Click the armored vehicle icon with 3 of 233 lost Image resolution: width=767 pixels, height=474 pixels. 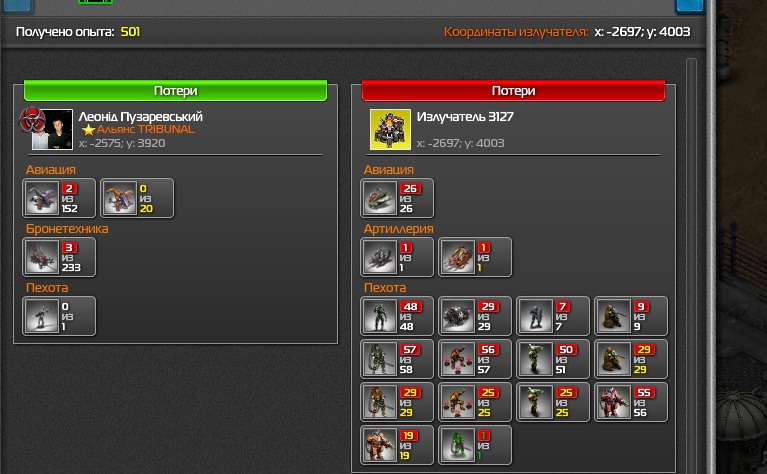42,257
